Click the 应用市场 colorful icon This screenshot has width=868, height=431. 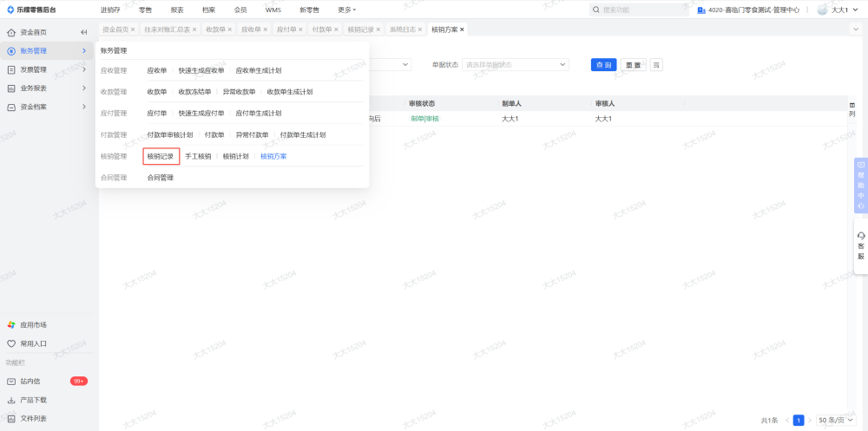pos(11,325)
